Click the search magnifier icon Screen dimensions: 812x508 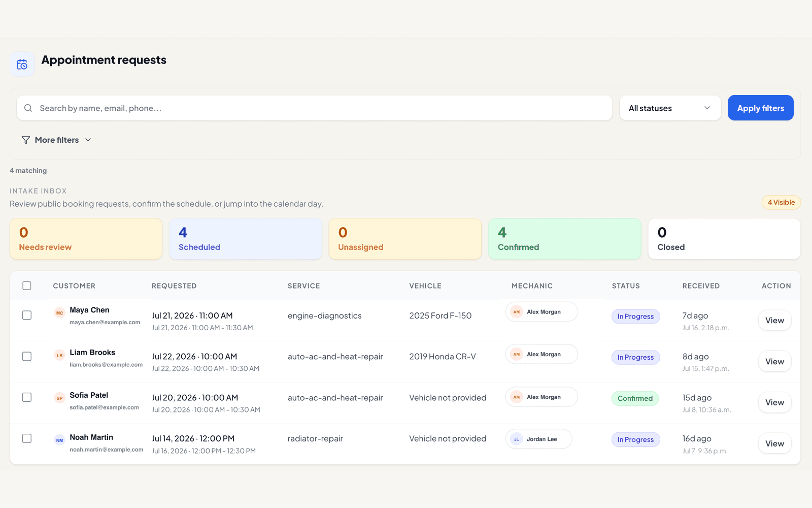coord(28,108)
